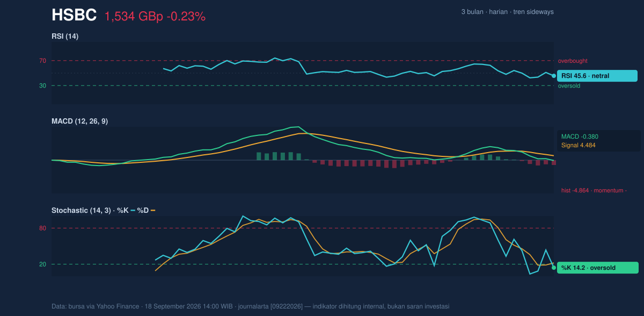Click the data source footer text

250,306
